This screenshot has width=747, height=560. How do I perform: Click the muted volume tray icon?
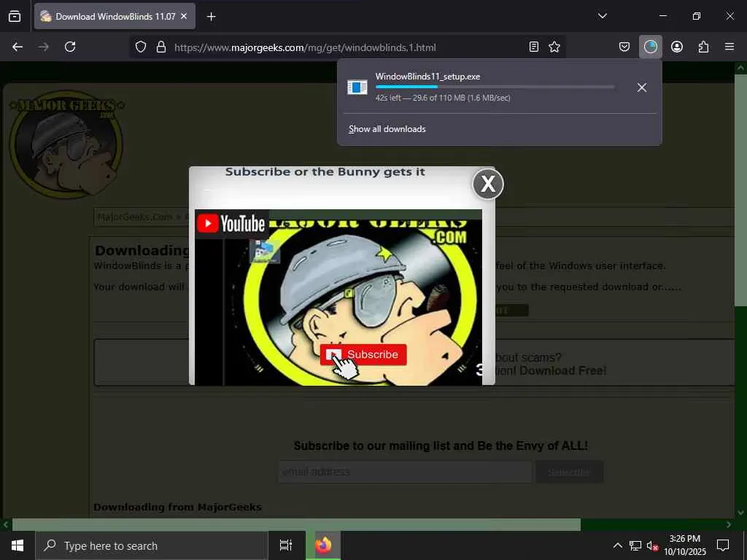(652, 545)
